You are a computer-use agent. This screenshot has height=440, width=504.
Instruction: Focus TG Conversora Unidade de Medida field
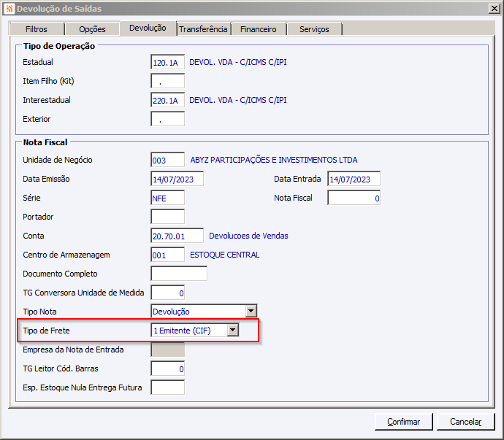tap(167, 293)
